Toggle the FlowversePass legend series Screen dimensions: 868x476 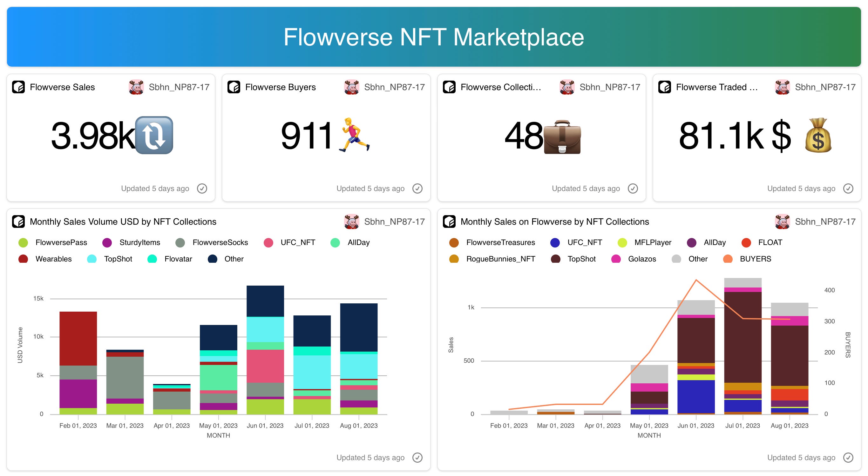(x=61, y=242)
